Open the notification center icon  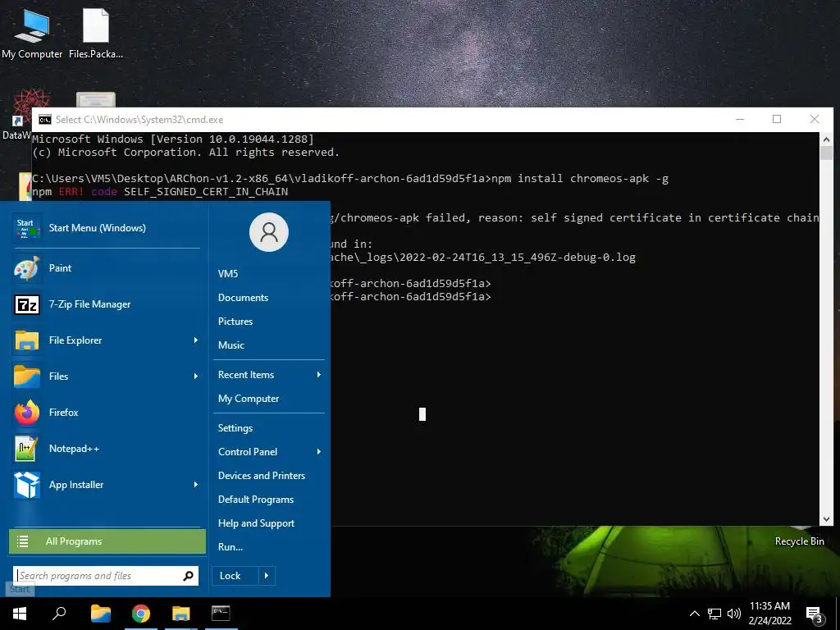click(x=815, y=614)
